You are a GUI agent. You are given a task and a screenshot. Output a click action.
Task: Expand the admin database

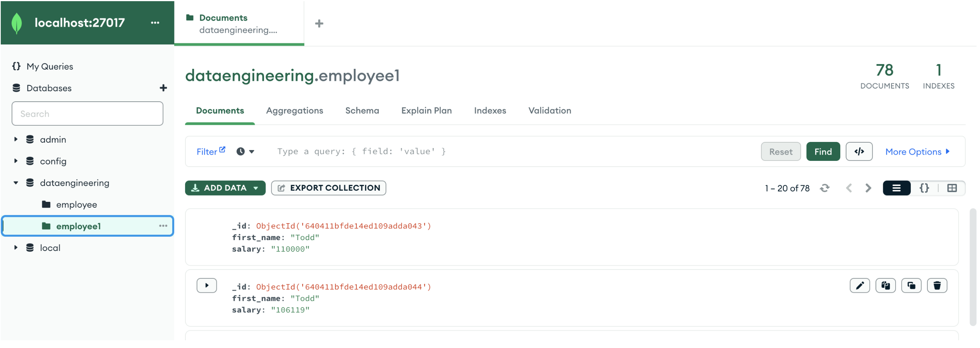click(16, 139)
